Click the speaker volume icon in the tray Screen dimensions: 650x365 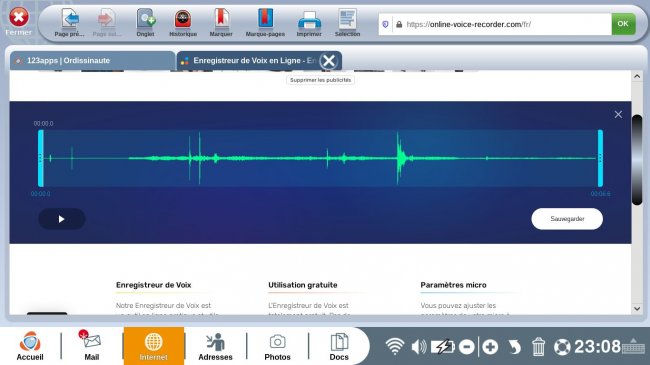pos(419,346)
